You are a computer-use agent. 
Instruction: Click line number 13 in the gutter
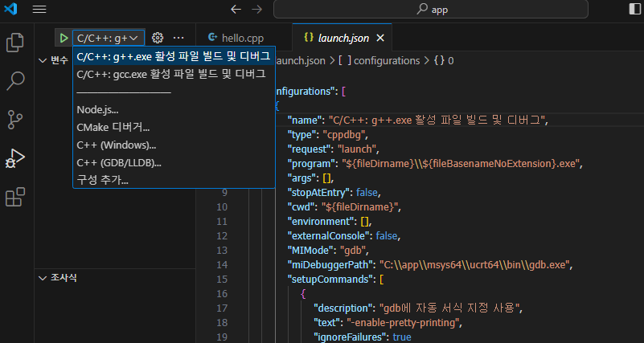222,251
